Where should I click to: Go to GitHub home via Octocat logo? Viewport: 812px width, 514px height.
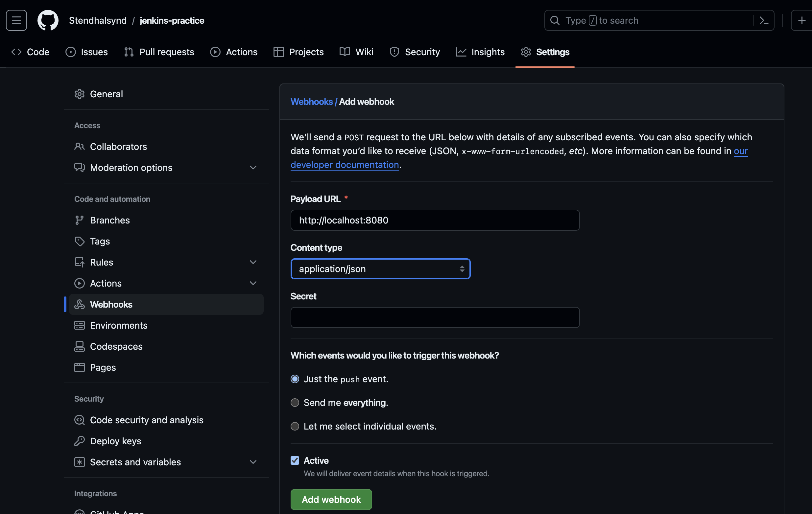48,20
